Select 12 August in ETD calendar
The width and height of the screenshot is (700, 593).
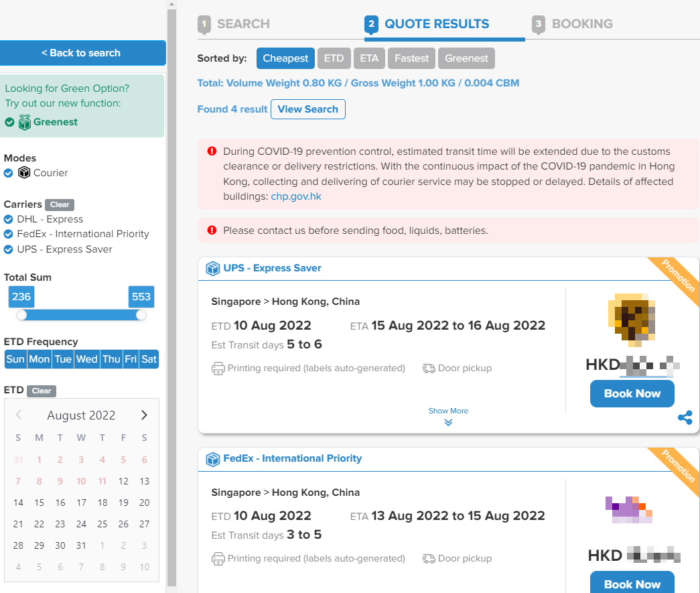pos(123,481)
